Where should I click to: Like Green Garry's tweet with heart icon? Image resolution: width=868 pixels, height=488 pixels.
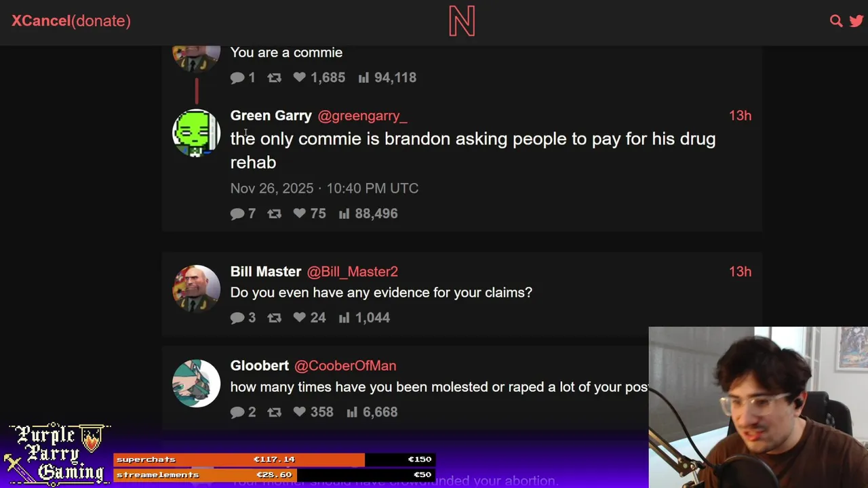300,213
